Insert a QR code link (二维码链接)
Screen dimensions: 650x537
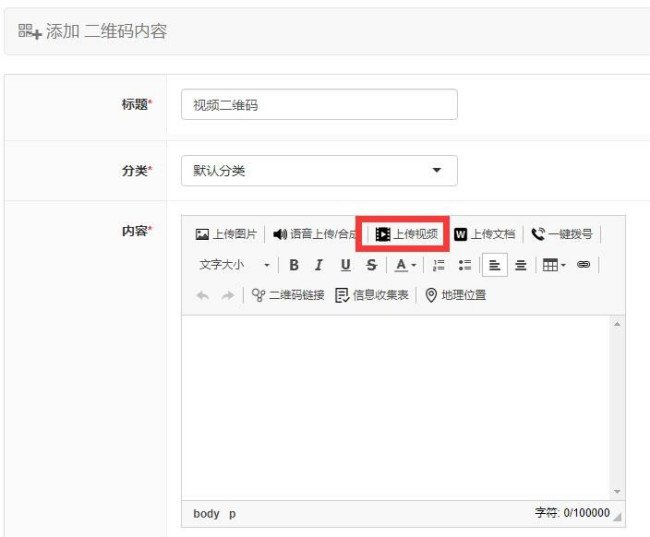pyautogui.click(x=288, y=295)
